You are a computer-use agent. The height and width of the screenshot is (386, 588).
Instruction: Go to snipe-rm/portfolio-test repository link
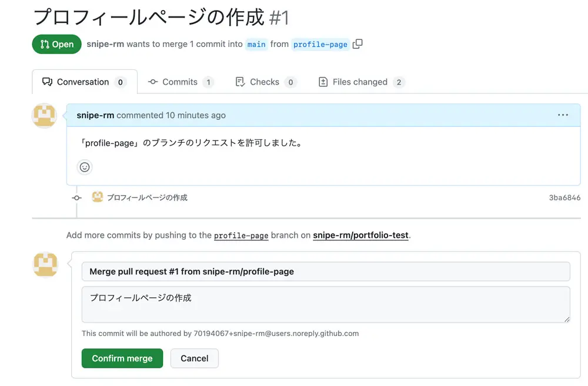(x=360, y=235)
